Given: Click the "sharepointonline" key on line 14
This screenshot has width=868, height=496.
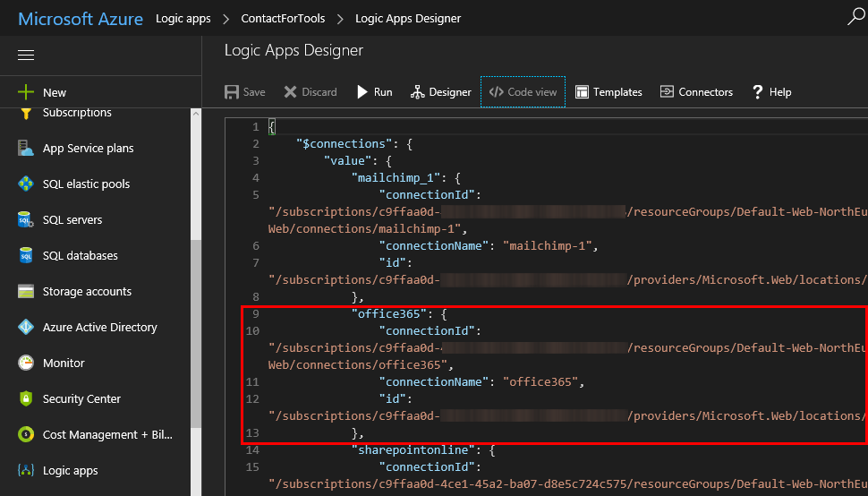Looking at the screenshot, I should point(413,450).
